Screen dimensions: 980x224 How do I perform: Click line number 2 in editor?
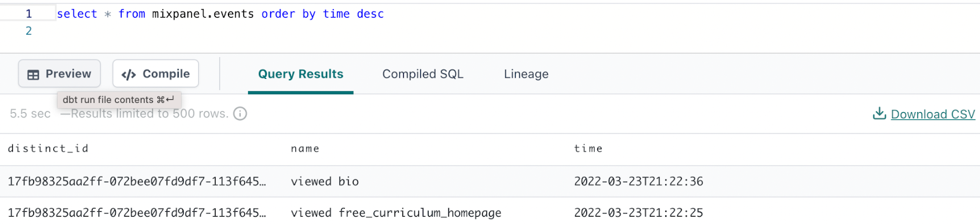(x=28, y=31)
